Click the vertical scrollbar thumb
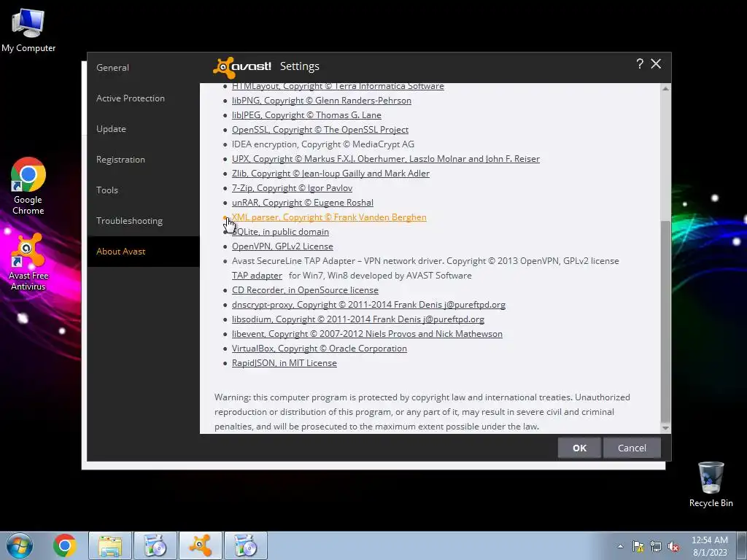The image size is (747, 560). (665, 321)
